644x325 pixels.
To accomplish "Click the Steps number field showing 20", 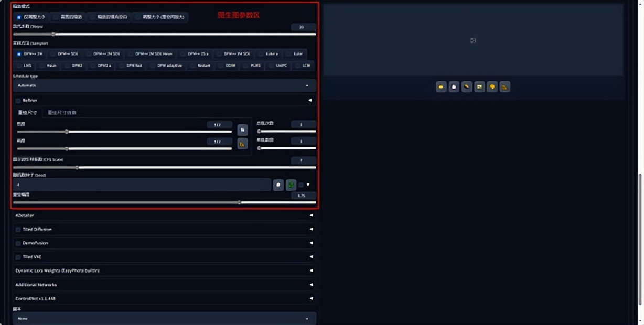I will click(x=304, y=27).
